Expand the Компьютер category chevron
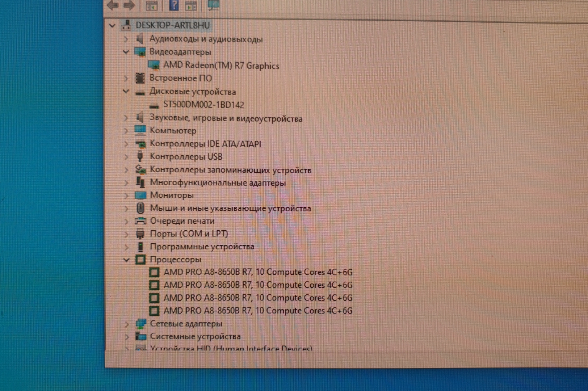The image size is (588, 391). pos(126,130)
